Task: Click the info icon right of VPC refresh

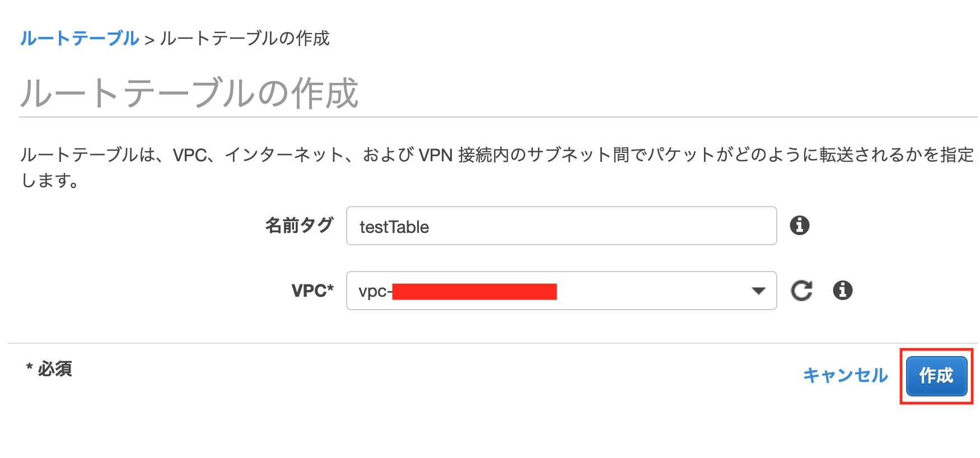Action: point(842,290)
